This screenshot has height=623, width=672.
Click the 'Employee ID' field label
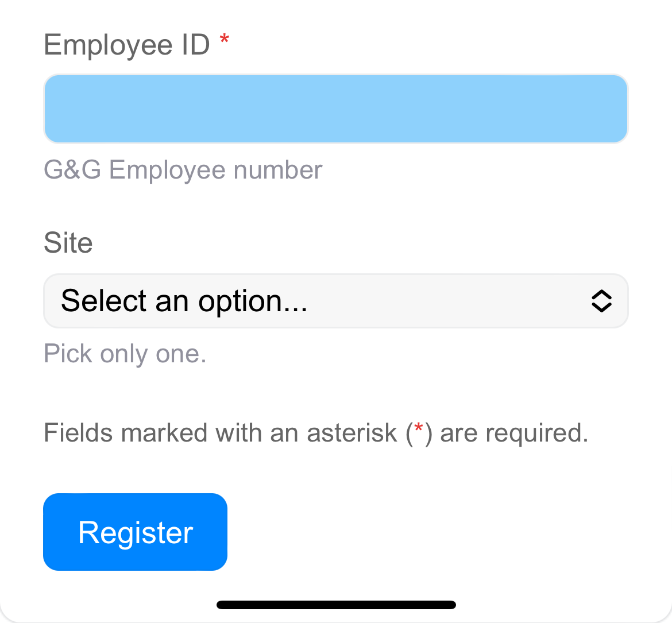coord(127,44)
